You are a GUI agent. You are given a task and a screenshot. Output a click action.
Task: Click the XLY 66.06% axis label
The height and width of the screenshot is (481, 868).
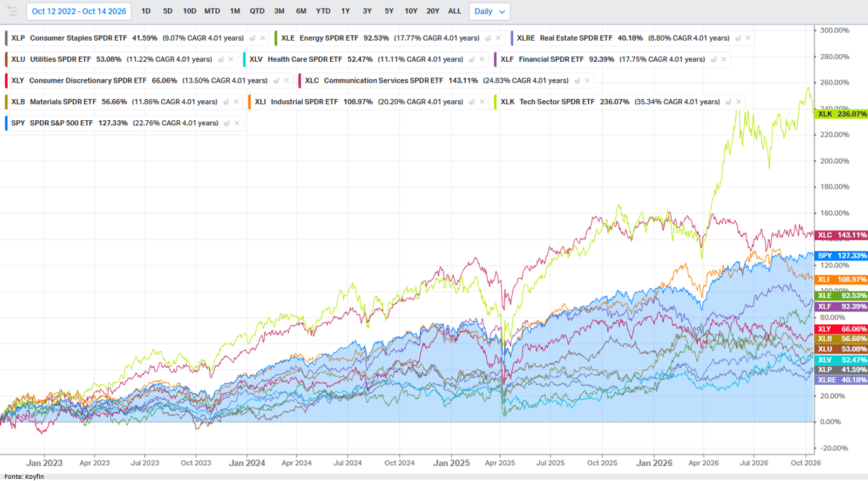[x=842, y=329]
